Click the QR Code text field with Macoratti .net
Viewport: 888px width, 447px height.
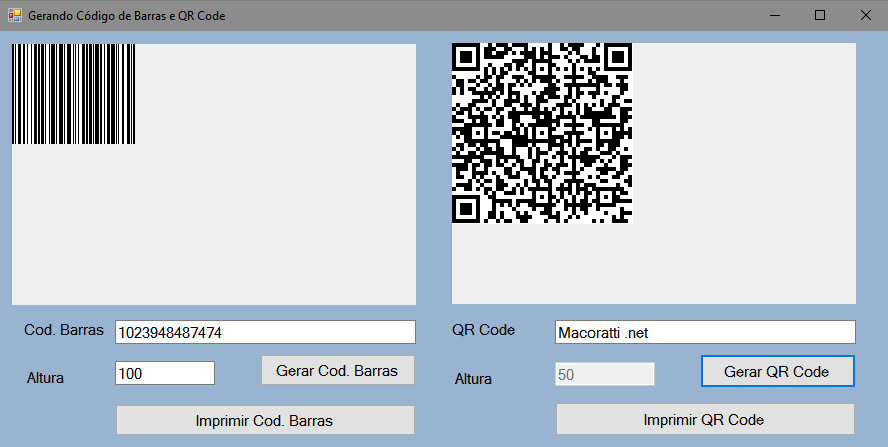point(705,332)
